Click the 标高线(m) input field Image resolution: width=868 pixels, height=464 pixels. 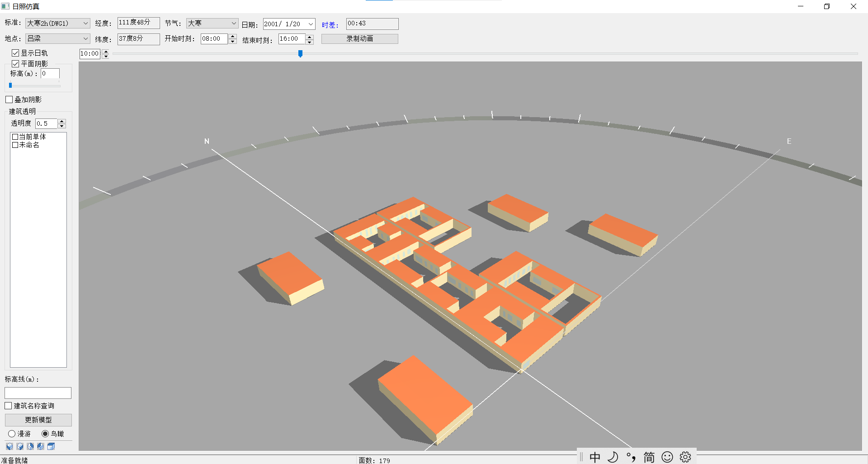(x=38, y=393)
